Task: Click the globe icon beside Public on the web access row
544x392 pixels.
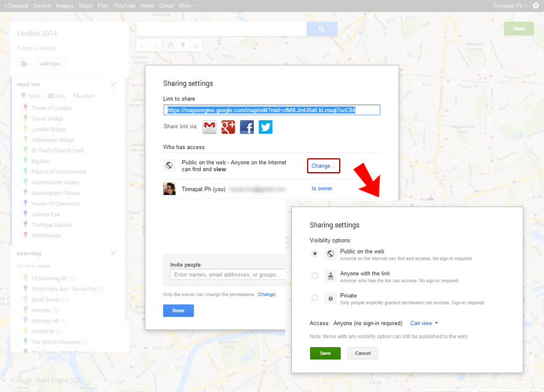Action: click(169, 165)
